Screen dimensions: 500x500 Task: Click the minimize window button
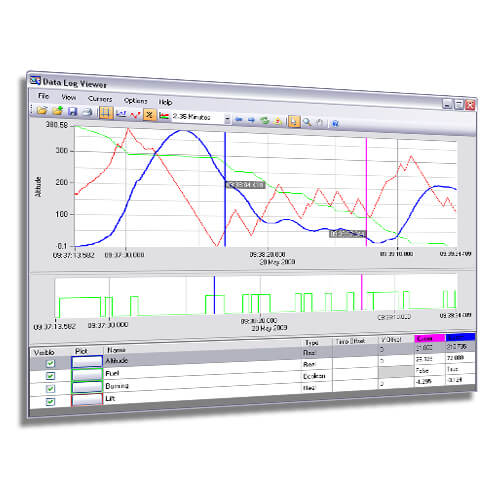(x=447, y=104)
